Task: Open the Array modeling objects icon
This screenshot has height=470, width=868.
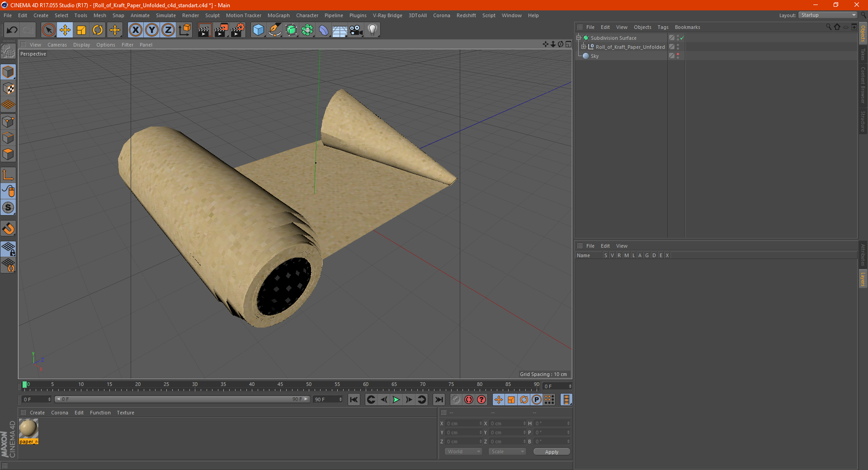Action: 307,30
